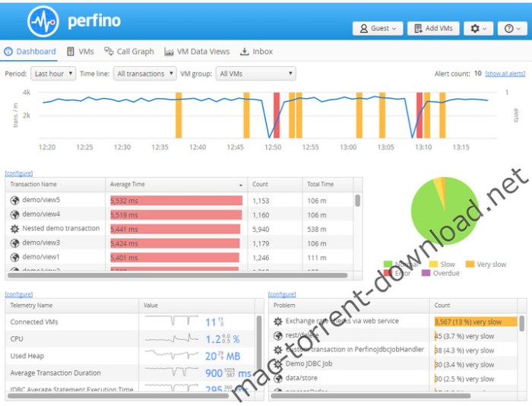
Task: Switch to the Dashboard tab
Action: (30, 52)
